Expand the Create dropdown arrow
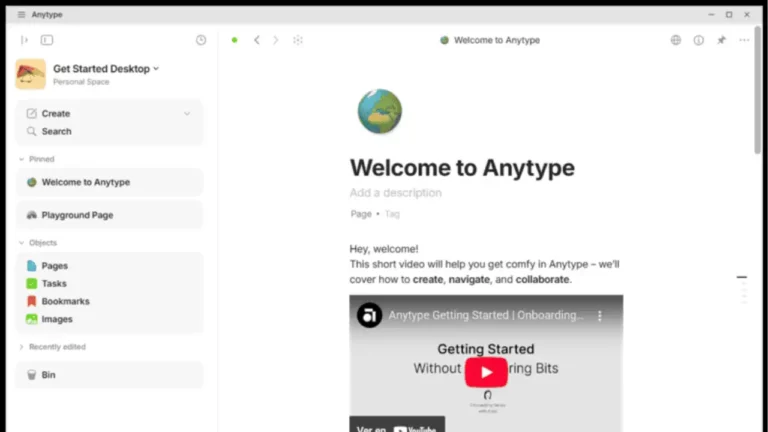768x432 pixels. (187, 114)
